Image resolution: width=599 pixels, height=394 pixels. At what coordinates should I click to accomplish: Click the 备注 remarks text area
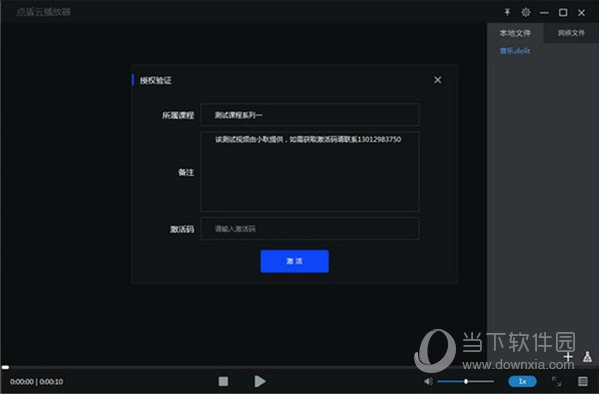coord(310,172)
